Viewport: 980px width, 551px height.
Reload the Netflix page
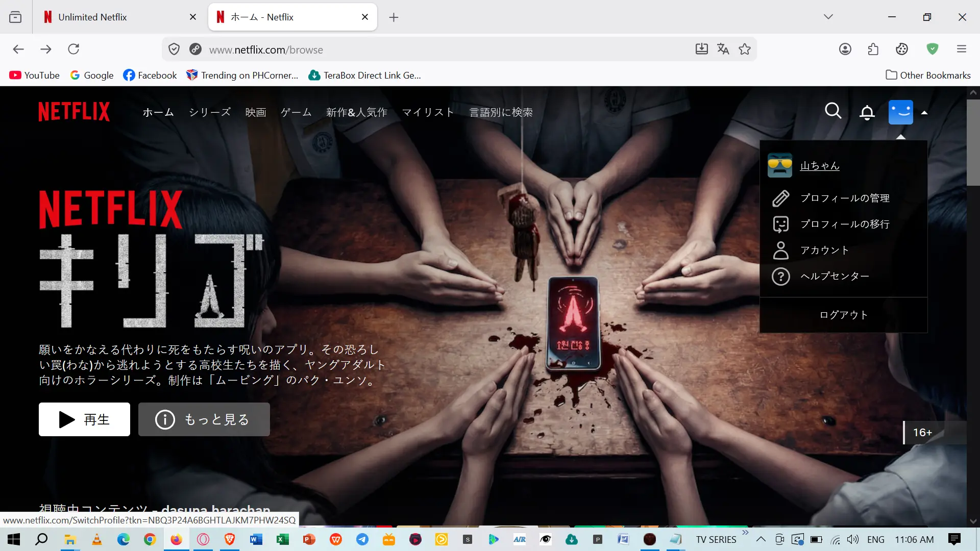coord(73,49)
